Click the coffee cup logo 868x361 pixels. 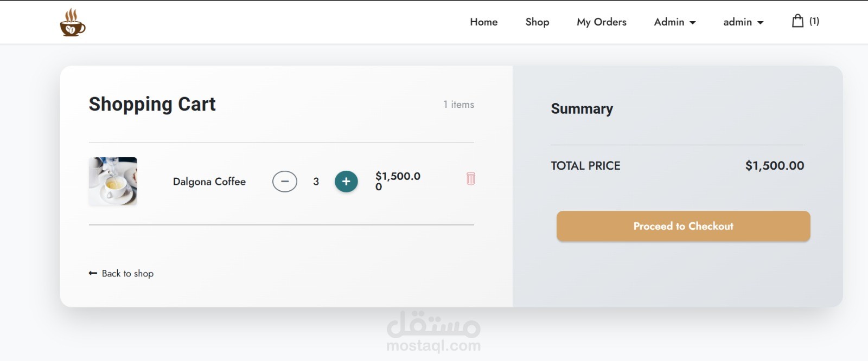pos(72,23)
